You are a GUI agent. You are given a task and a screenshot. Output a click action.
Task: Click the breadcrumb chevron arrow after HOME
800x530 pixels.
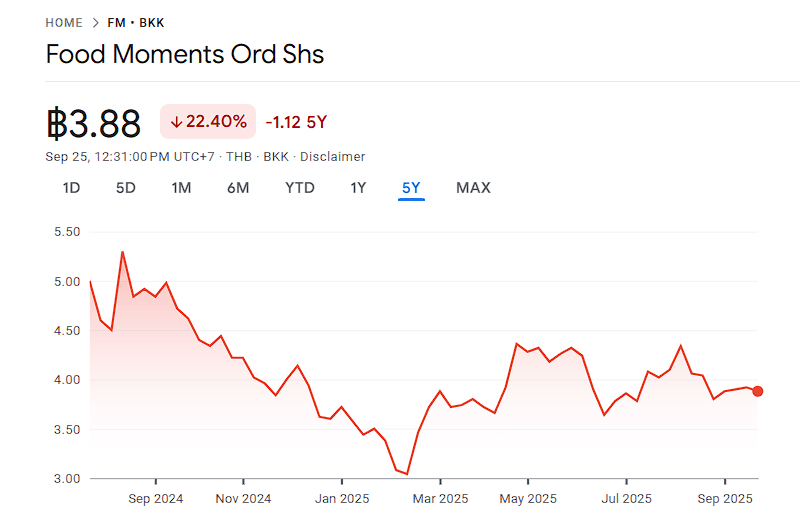[95, 22]
